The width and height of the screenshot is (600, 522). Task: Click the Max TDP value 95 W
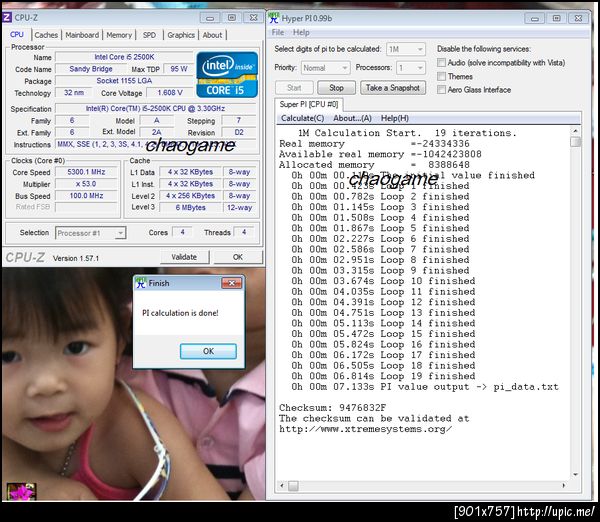pyautogui.click(x=179, y=69)
